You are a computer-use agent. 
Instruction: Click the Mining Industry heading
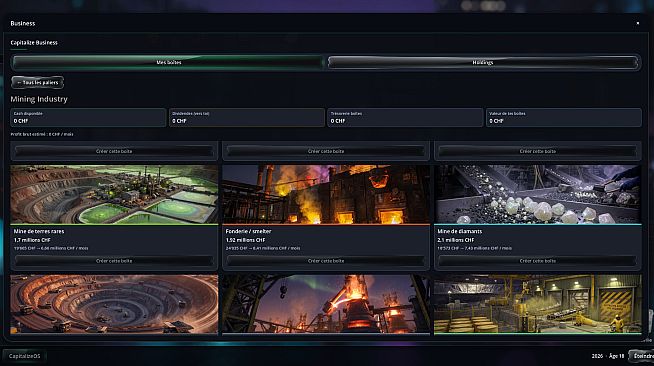[x=39, y=99]
